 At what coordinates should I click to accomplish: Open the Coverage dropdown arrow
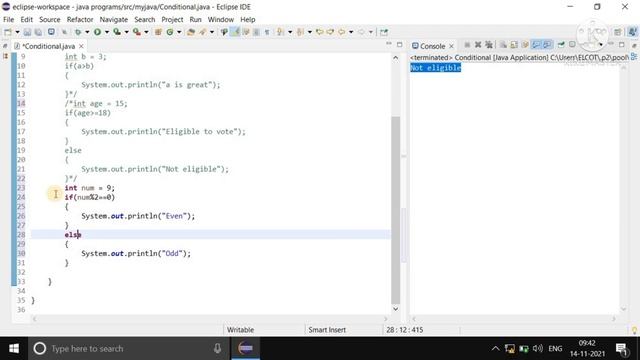tap(127, 32)
